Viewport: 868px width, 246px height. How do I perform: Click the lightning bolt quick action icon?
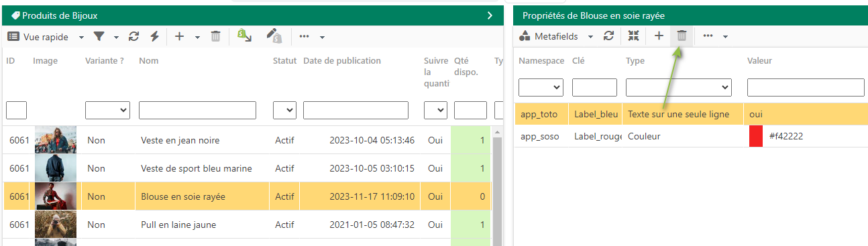pos(154,37)
